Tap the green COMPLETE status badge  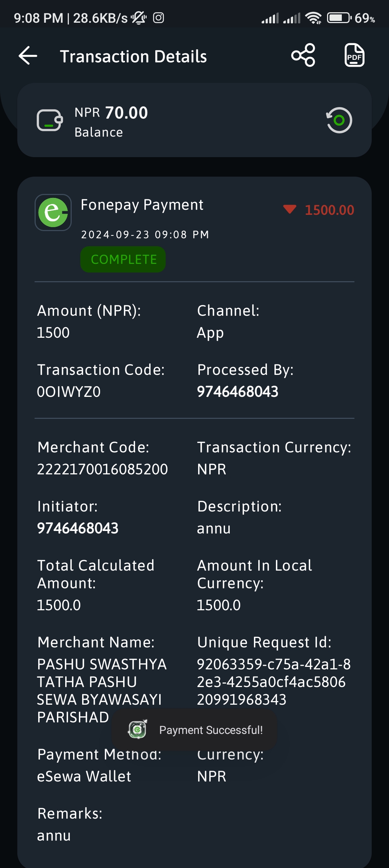click(123, 260)
